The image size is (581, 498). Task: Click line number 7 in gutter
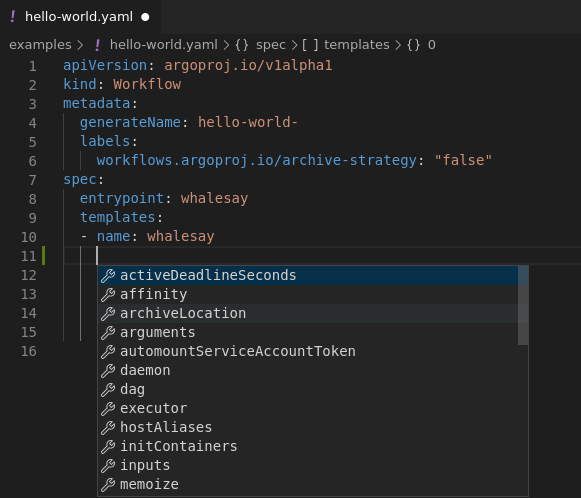(x=33, y=180)
